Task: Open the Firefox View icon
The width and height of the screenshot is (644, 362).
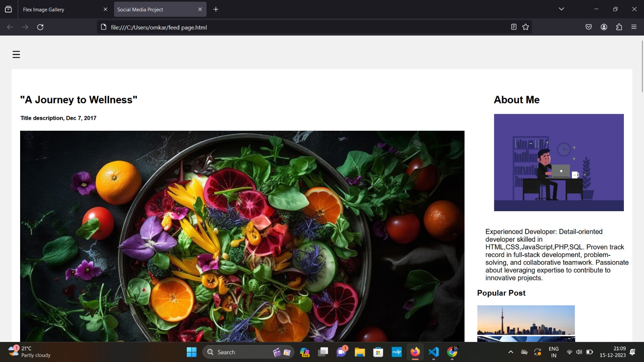Action: tap(8, 9)
